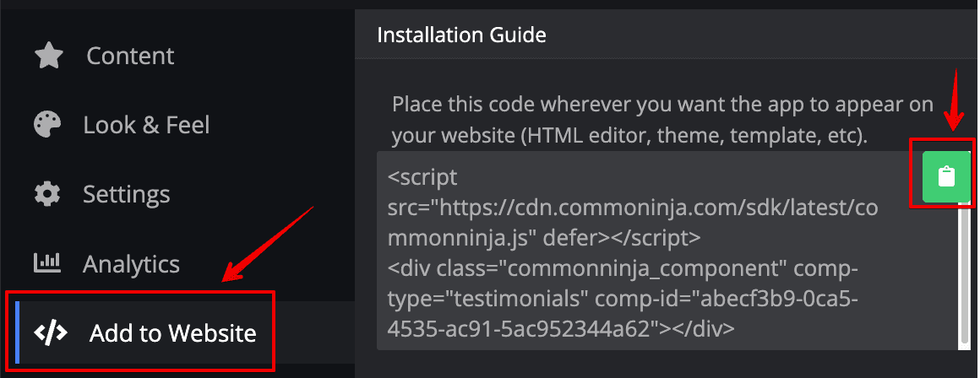
Task: Click the bar chart Analytics icon
Action: [x=47, y=264]
